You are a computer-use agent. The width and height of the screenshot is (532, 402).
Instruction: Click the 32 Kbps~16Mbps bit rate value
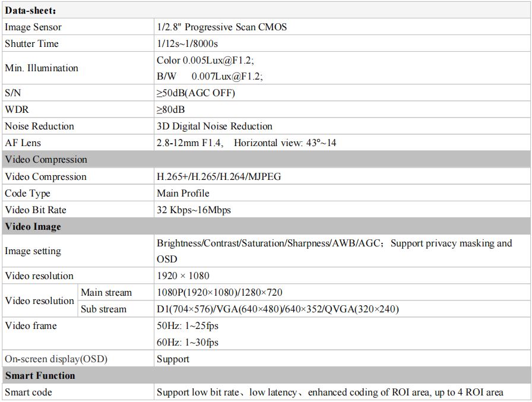point(194,210)
